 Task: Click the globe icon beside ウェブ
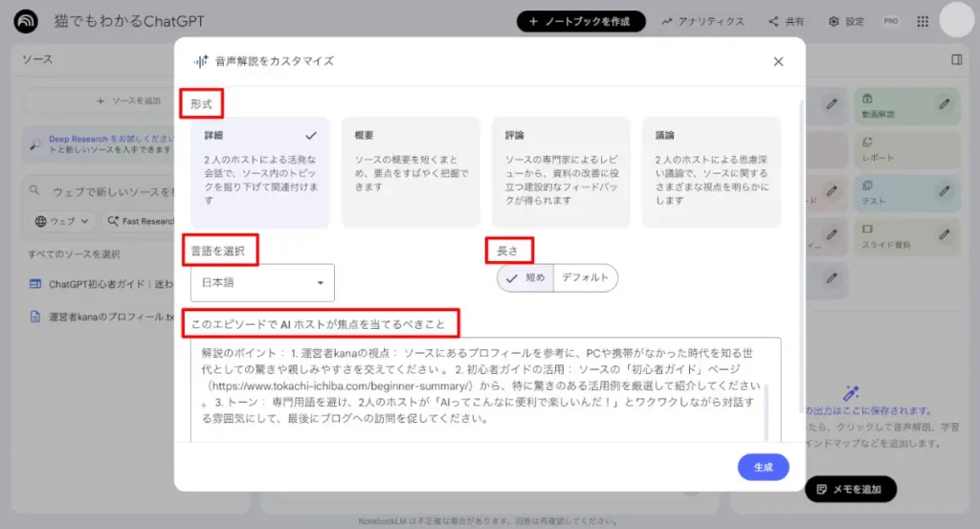coord(40,221)
